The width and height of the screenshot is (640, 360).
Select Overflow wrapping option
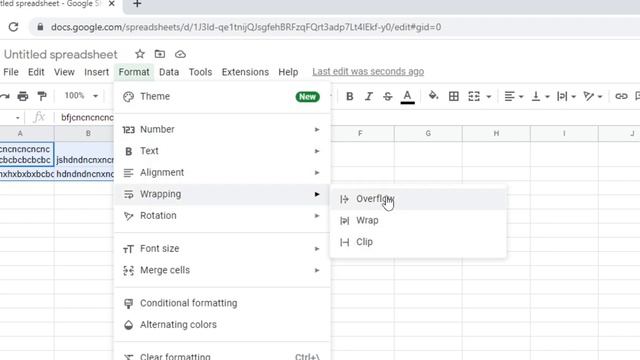[x=418, y=199]
